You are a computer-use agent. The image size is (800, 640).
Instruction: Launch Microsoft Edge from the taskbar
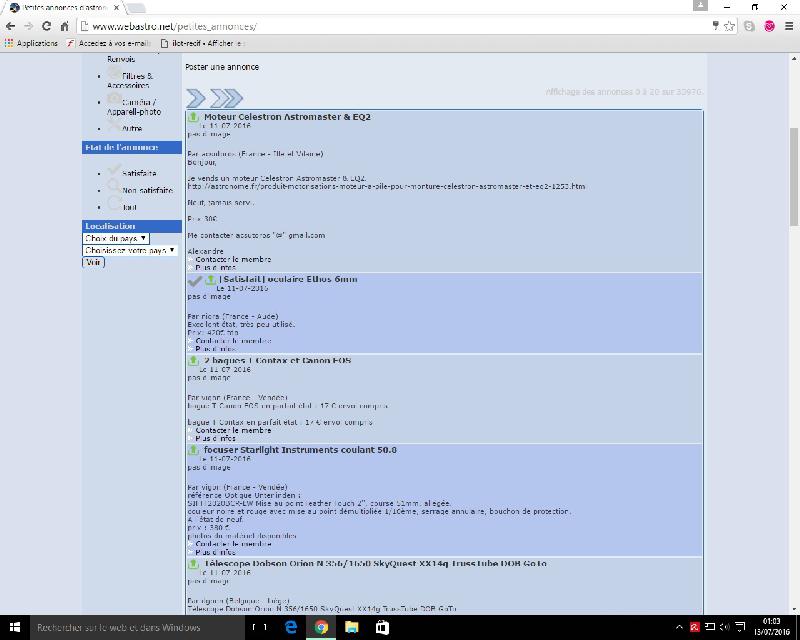pos(291,627)
